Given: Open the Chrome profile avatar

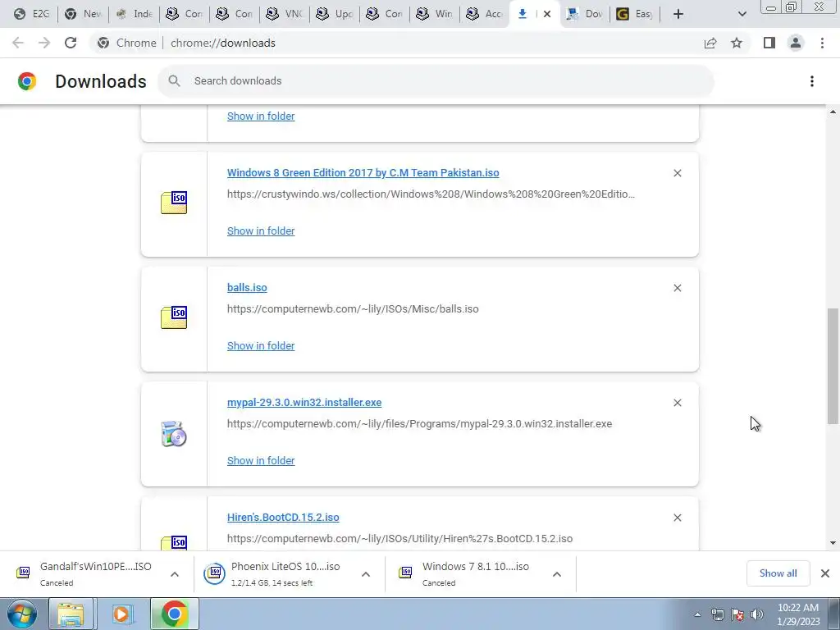Looking at the screenshot, I should [796, 43].
